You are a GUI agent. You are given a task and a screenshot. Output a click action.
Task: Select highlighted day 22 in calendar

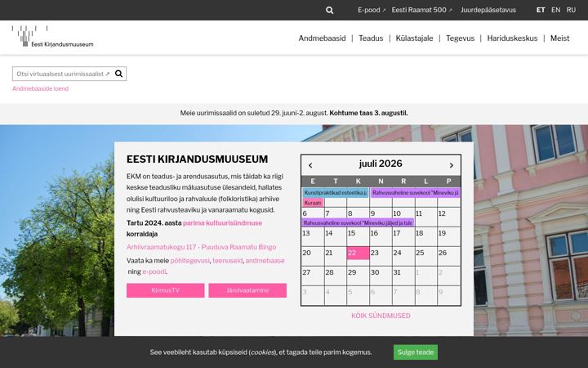coord(358,253)
